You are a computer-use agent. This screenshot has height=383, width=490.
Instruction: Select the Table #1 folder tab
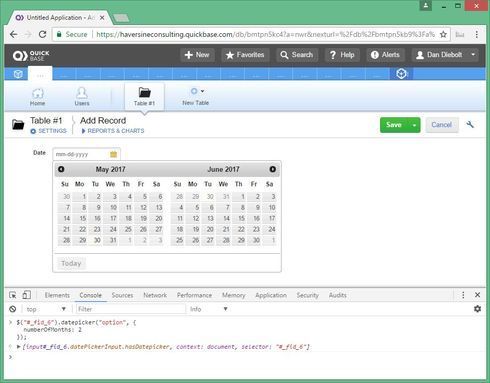point(144,96)
